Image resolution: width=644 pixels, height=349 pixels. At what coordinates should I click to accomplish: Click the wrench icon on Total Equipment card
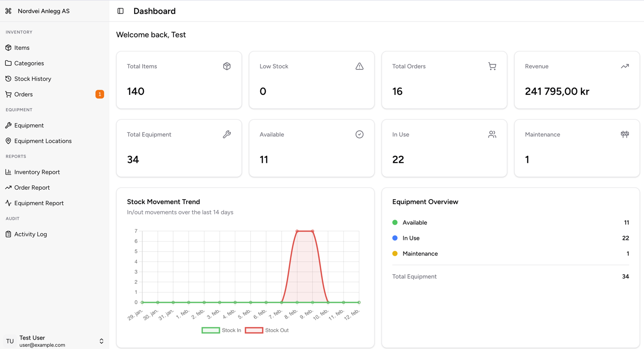pyautogui.click(x=227, y=134)
